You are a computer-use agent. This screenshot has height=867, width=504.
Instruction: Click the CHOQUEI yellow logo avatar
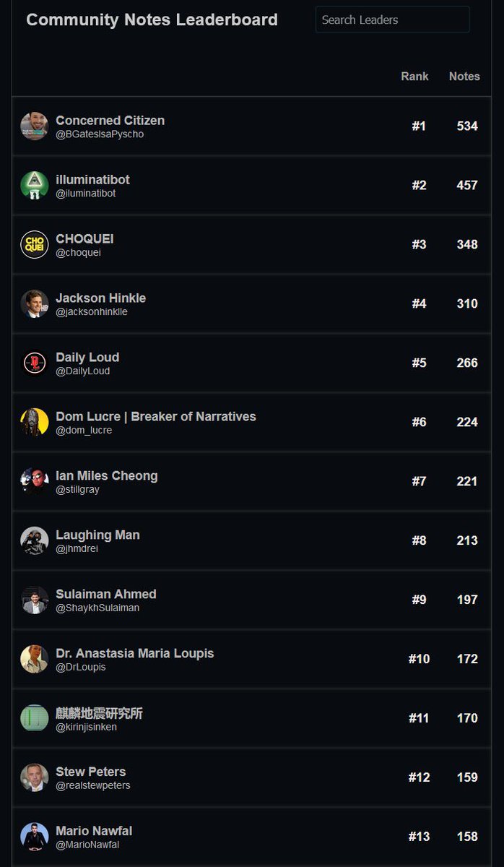coord(35,245)
